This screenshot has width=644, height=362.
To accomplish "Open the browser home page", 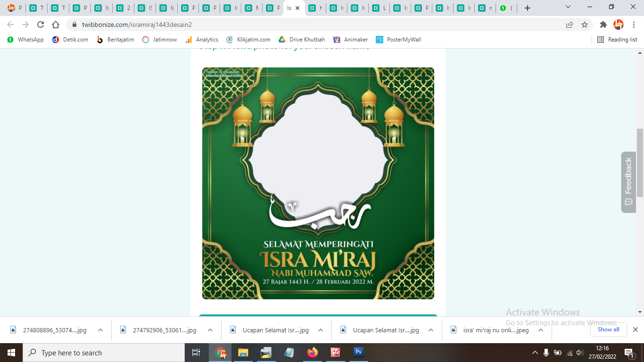I will [56, 25].
